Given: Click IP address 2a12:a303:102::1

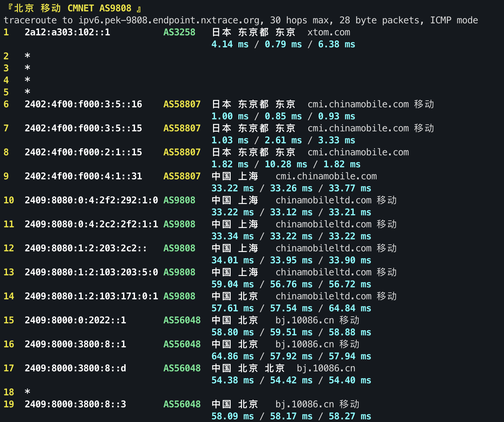Looking at the screenshot, I should click(x=67, y=32).
